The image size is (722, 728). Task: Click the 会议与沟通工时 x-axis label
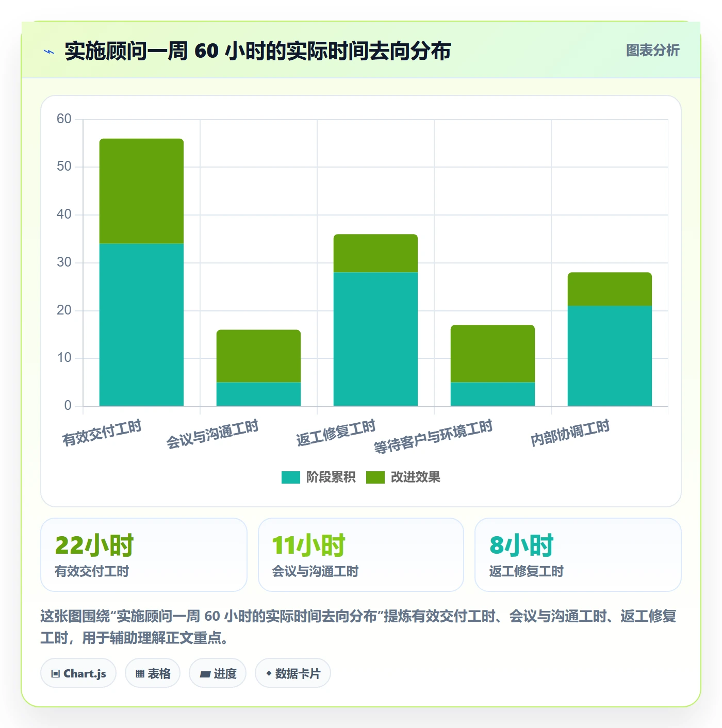212,435
